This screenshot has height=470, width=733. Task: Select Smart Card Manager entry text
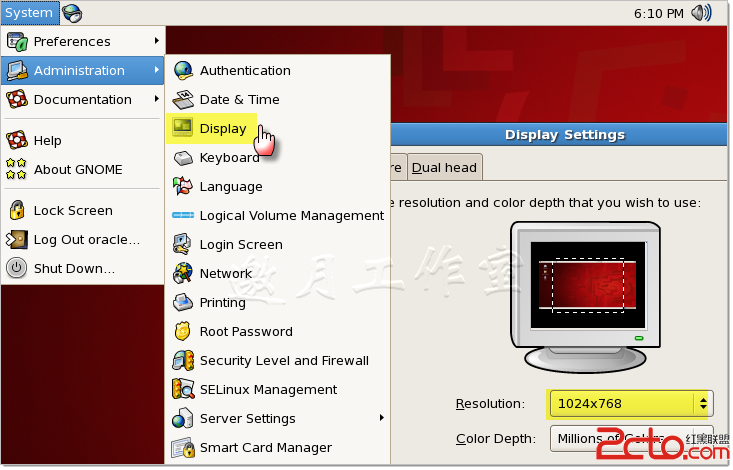pos(266,448)
